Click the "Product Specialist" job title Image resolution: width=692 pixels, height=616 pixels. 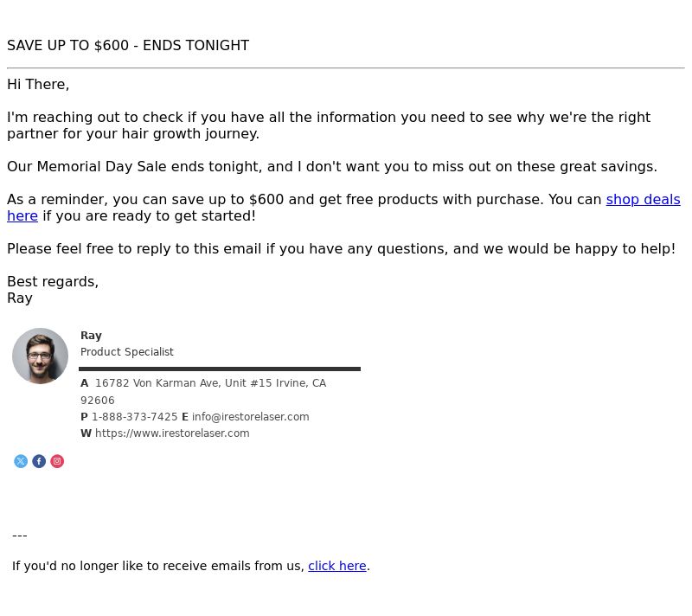coord(126,351)
